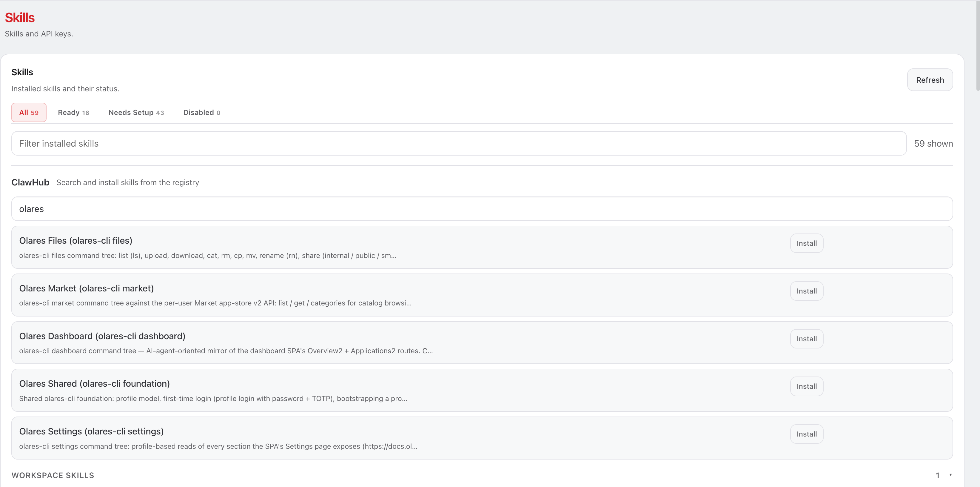The width and height of the screenshot is (980, 487).
Task: Switch to the Ready tab
Action: pyautogui.click(x=73, y=112)
